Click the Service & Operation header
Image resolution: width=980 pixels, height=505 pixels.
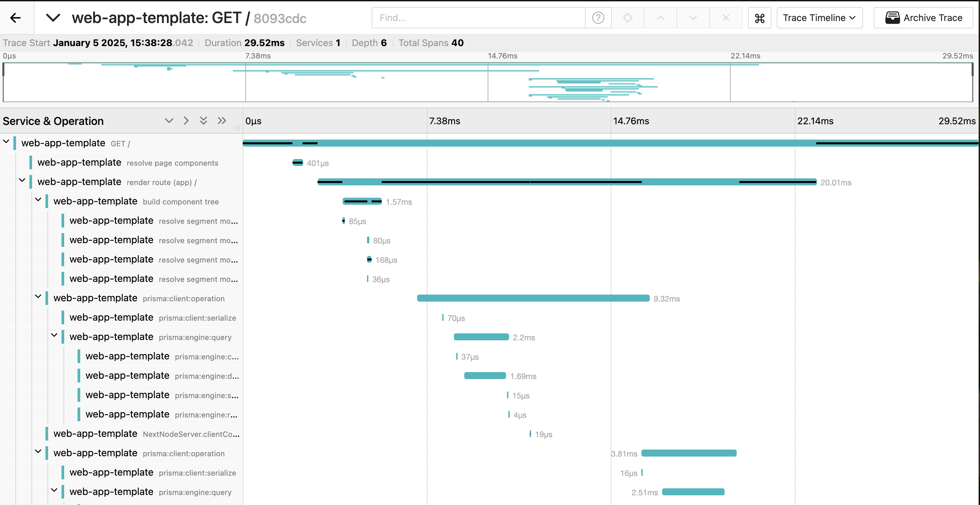pos(53,121)
